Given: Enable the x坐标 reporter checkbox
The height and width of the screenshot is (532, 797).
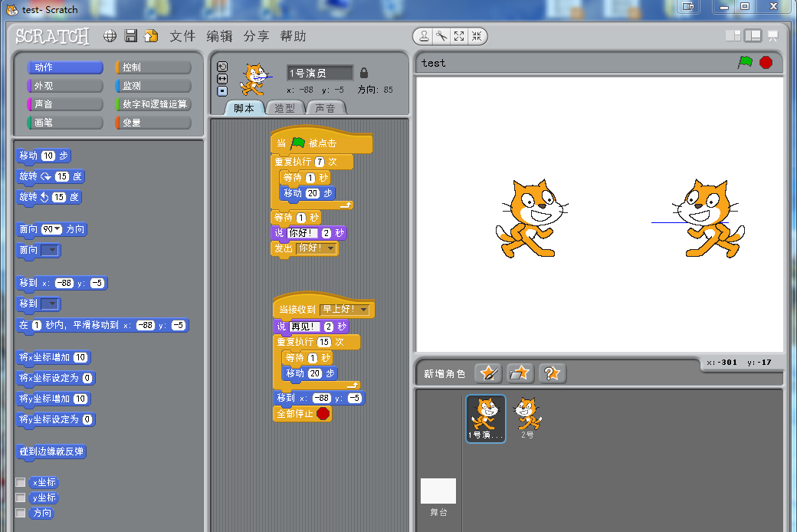Looking at the screenshot, I should click(x=21, y=482).
